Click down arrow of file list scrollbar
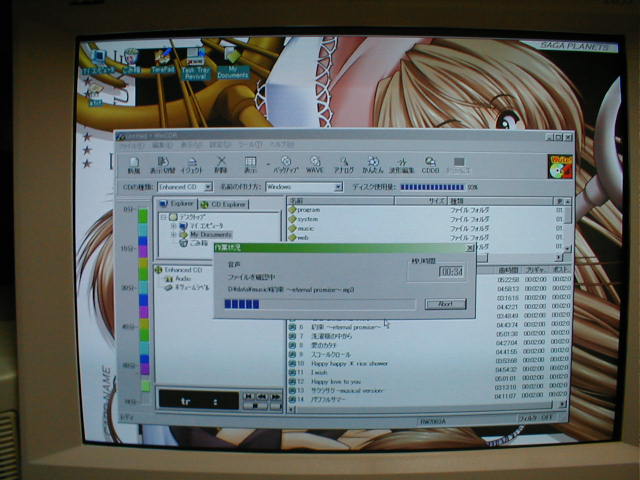 click(567, 248)
